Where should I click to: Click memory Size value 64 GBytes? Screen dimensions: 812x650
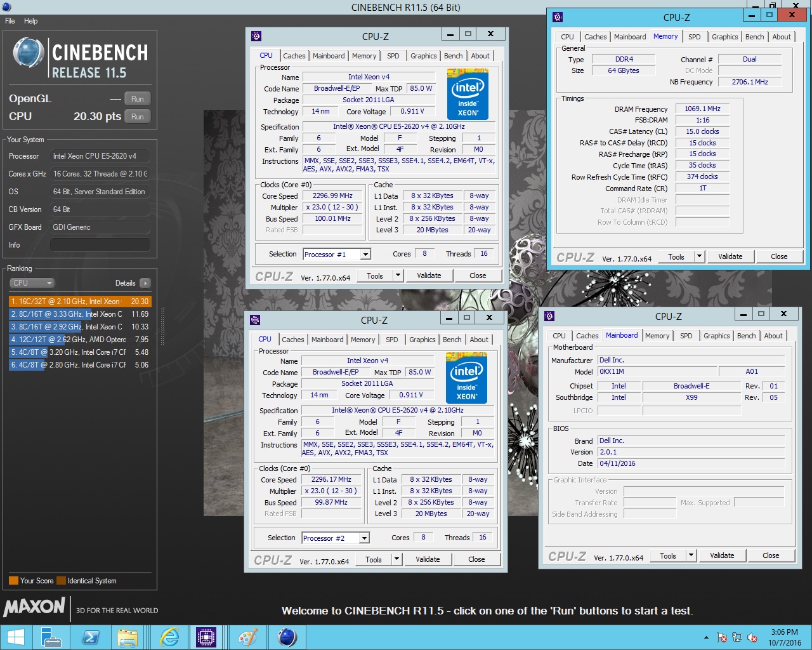click(624, 71)
